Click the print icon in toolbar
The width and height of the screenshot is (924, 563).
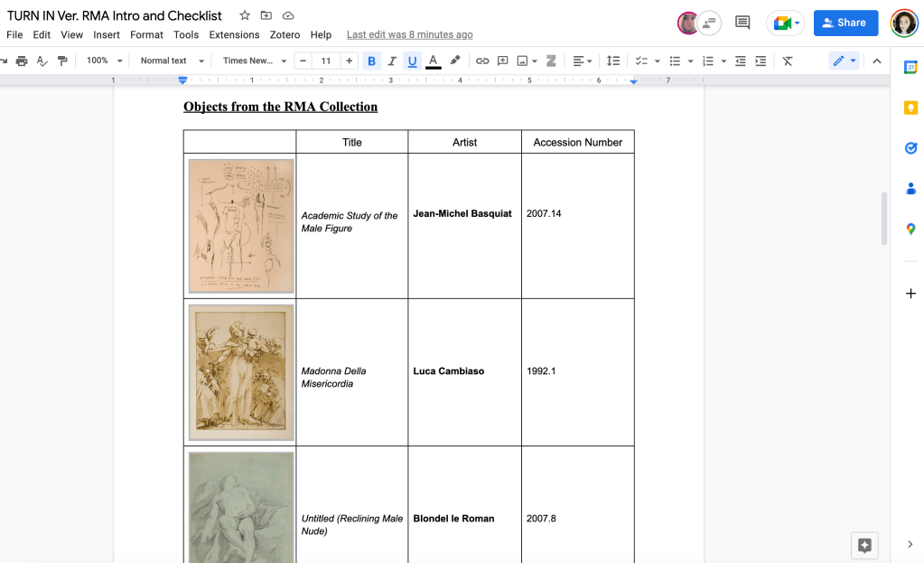pyautogui.click(x=22, y=61)
